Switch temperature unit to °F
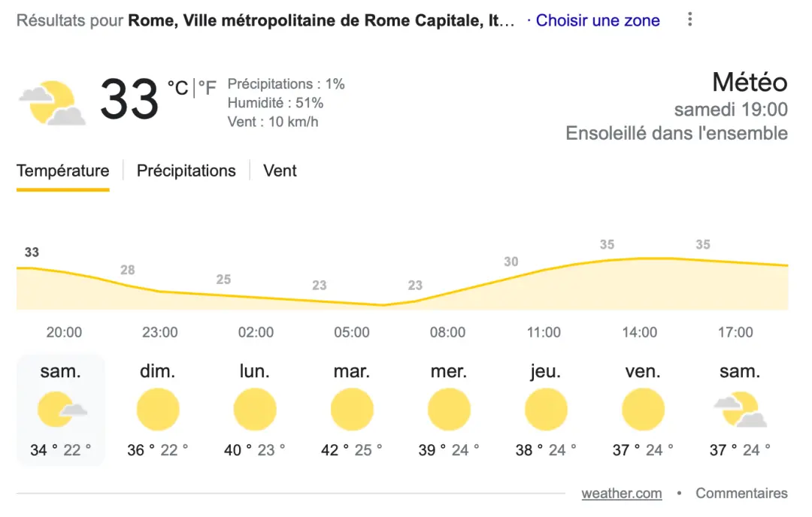The image size is (812, 517). click(x=207, y=89)
